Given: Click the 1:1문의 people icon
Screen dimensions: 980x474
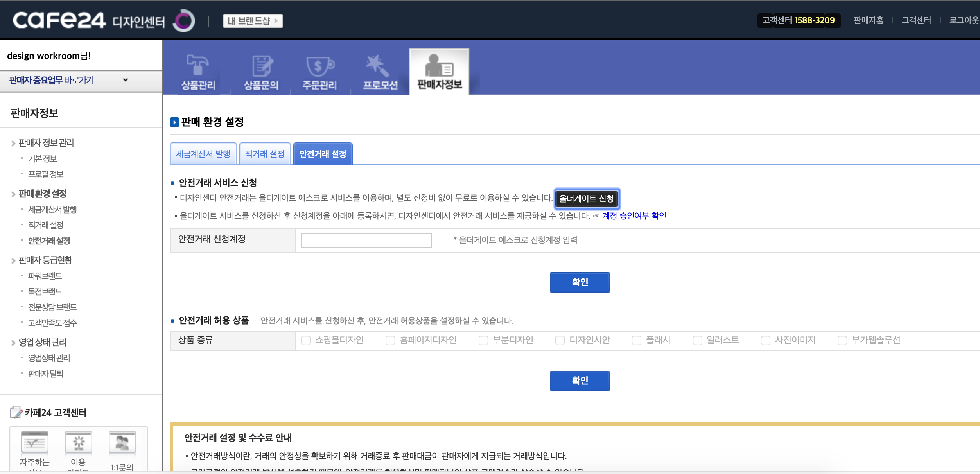Looking at the screenshot, I should tap(122, 442).
